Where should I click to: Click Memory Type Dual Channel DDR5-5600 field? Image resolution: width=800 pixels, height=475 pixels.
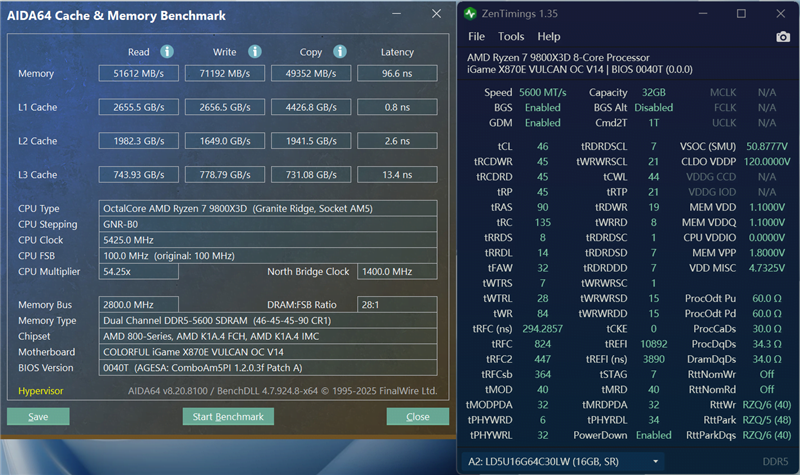point(268,320)
